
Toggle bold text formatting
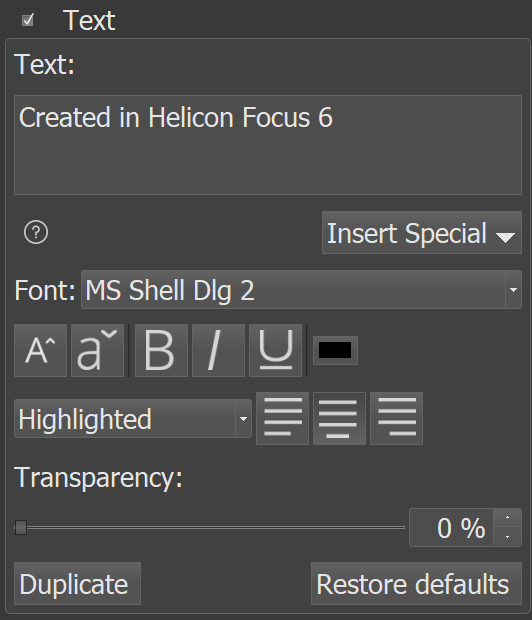[x=161, y=350]
